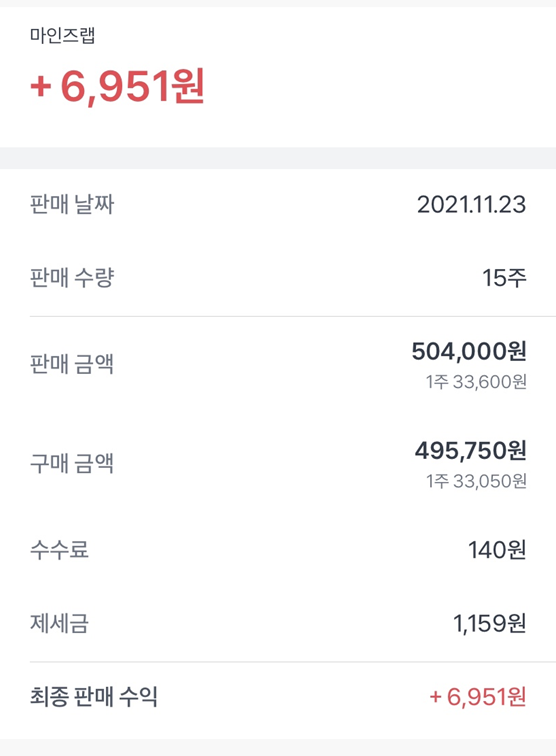This screenshot has height=756, width=556.
Task: Tap the 1주 33,600원 per-share sale price
Action: [x=476, y=382]
